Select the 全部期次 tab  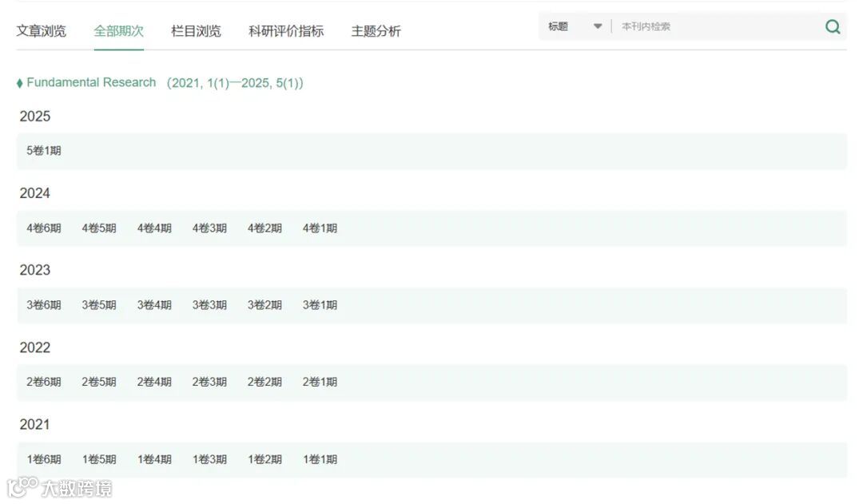(x=119, y=31)
